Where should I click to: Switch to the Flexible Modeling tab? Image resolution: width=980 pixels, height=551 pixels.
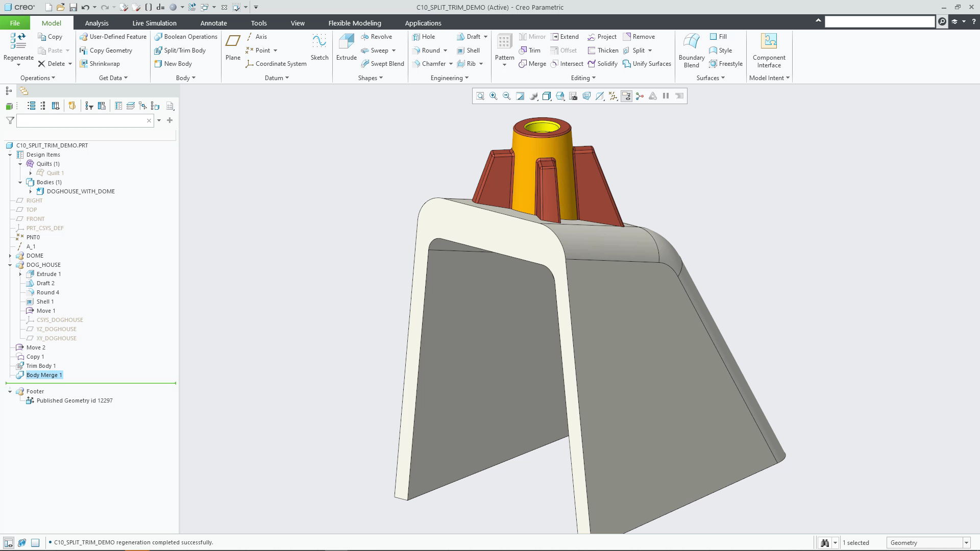[x=355, y=23]
